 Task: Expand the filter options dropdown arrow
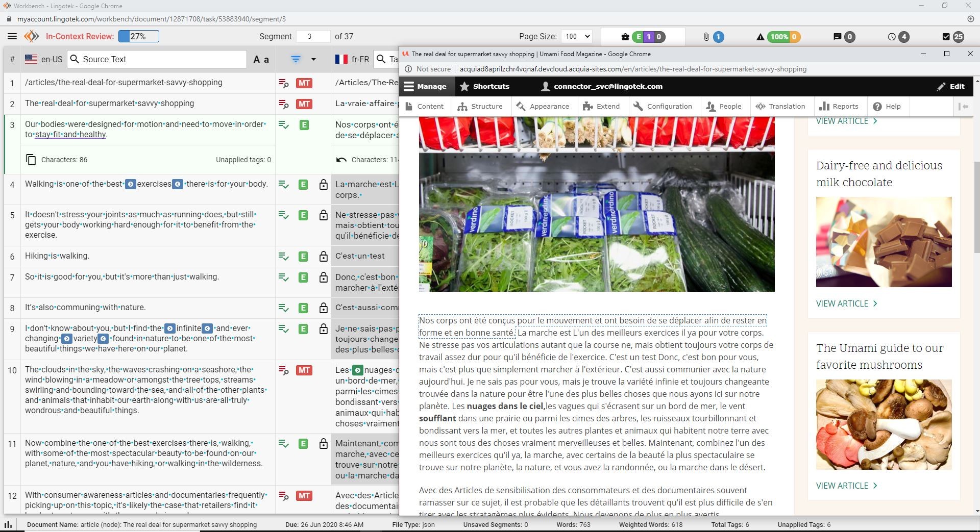point(313,59)
